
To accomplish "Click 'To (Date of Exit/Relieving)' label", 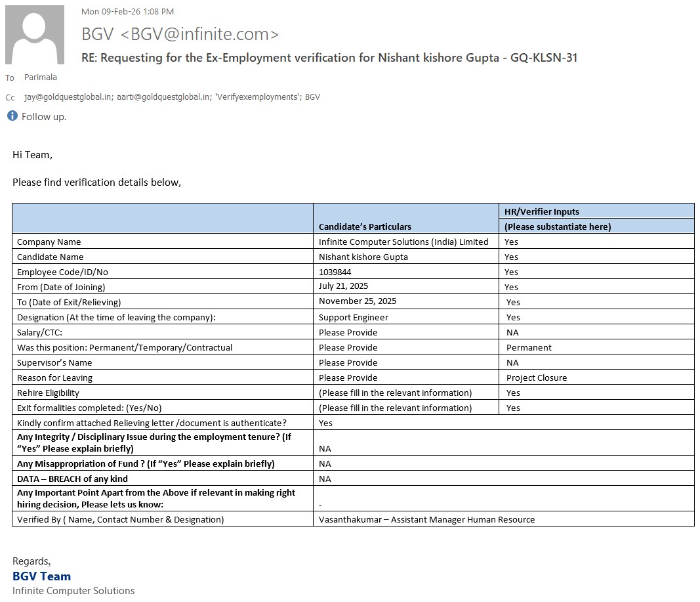I will (69, 303).
